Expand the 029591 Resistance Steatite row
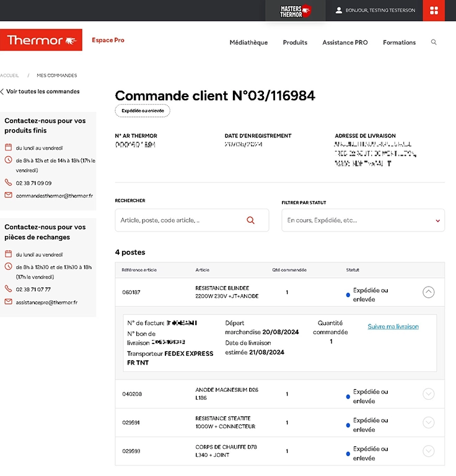Viewport: 456px width, 476px height. pyautogui.click(x=428, y=422)
